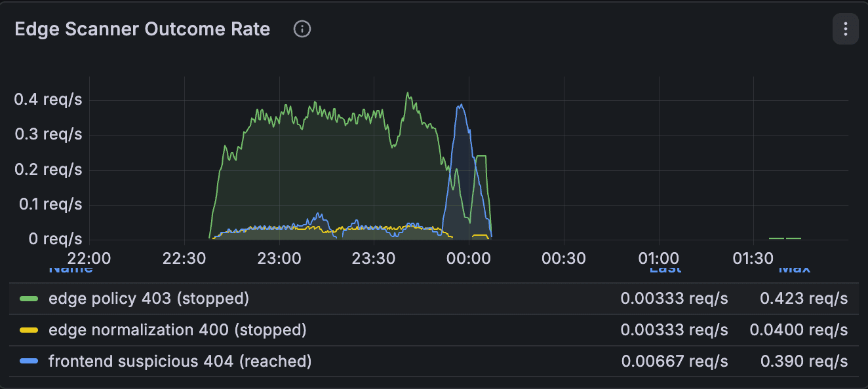868x389 pixels.
Task: Click the Edge Scanner Outcome Rate title
Action: coord(142,29)
